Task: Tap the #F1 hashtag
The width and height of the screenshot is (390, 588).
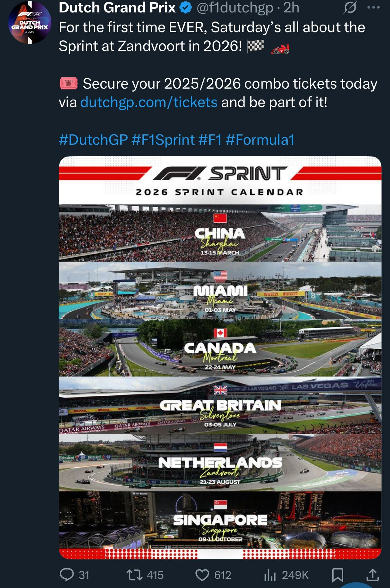Action: pos(210,140)
